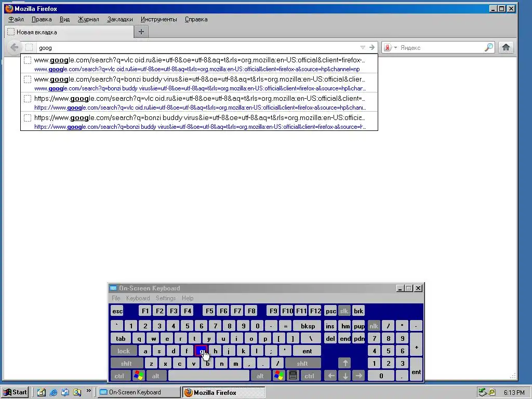Viewport: 532px width, 399px height.
Task: Open the Закладки menu
Action: click(x=120, y=19)
